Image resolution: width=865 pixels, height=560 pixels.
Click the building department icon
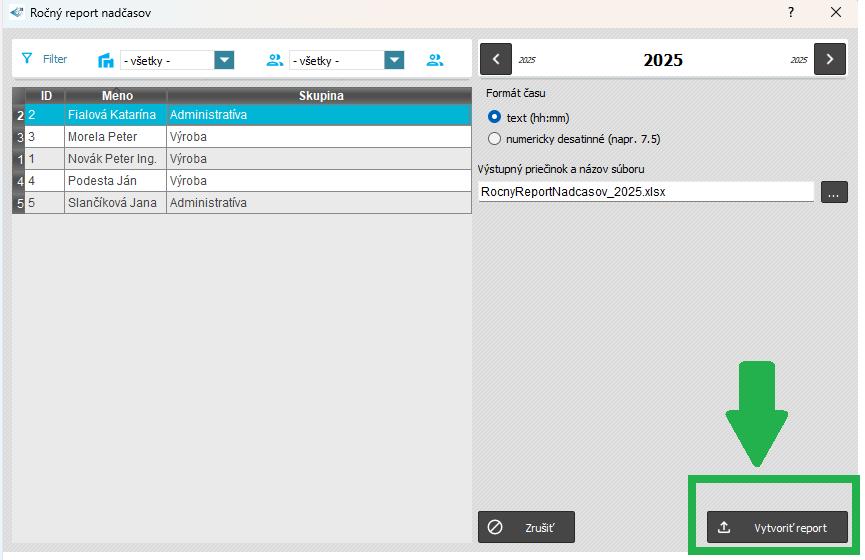[x=106, y=60]
